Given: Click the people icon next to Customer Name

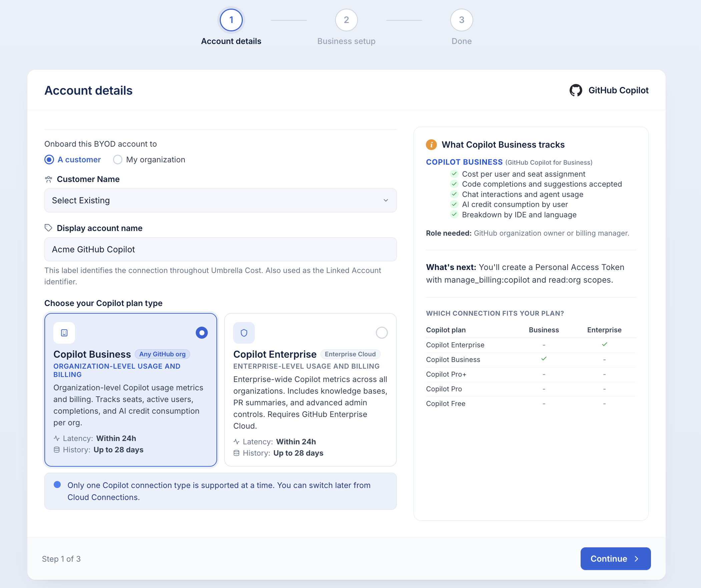Looking at the screenshot, I should coord(48,179).
